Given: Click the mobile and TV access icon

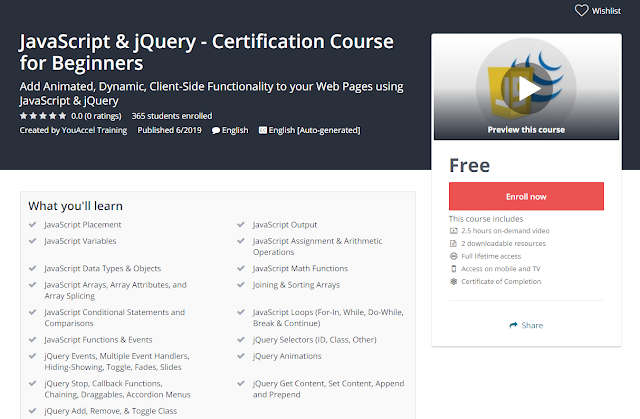Looking at the screenshot, I should (453, 268).
